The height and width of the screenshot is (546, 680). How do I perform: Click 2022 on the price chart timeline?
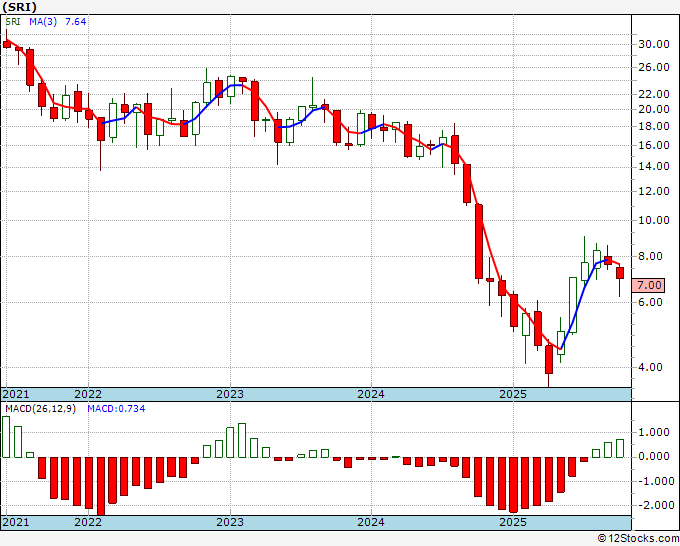(88, 394)
